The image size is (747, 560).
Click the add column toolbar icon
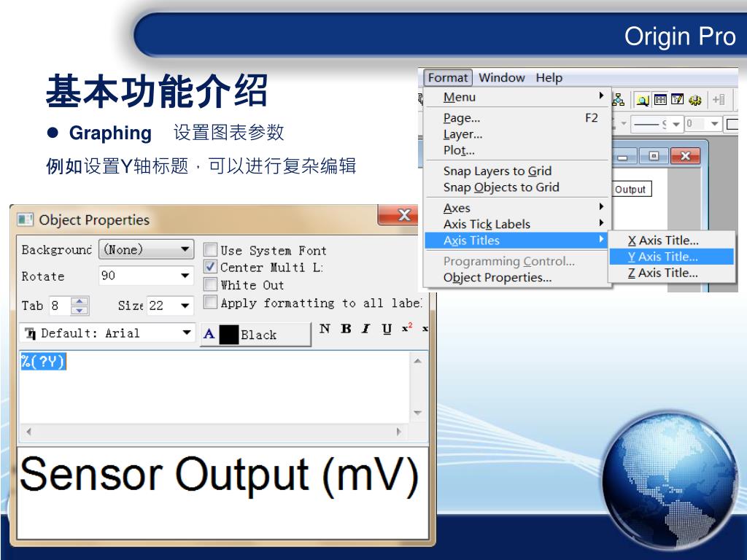[x=719, y=99]
